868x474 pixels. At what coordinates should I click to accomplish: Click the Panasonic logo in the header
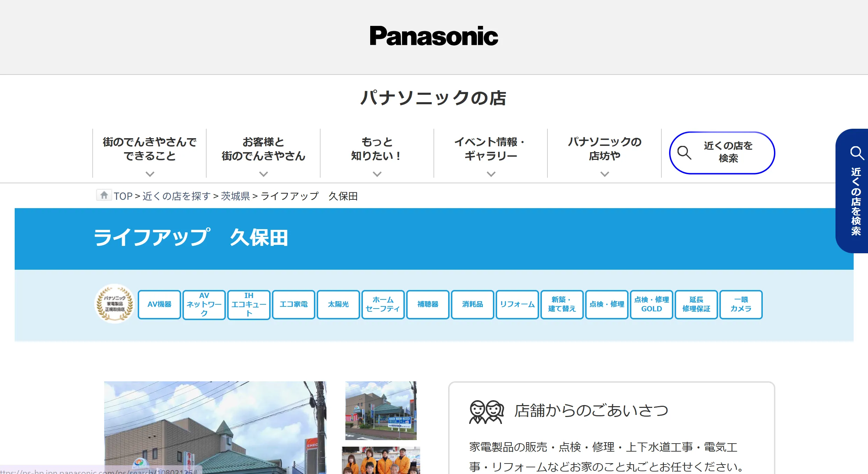[x=434, y=36]
